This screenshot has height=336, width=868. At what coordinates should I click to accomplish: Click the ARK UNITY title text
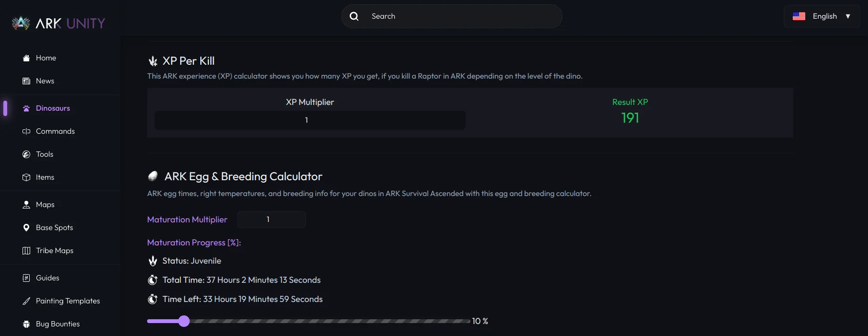point(70,23)
